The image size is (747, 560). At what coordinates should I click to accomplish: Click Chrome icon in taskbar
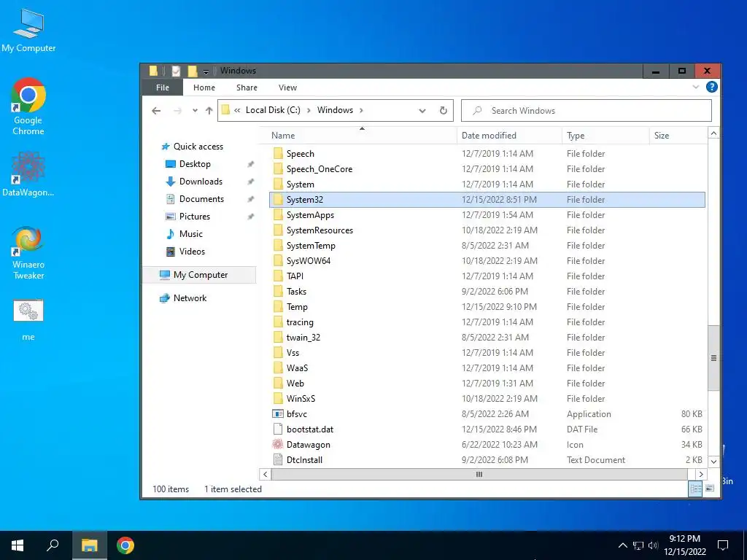click(125, 545)
